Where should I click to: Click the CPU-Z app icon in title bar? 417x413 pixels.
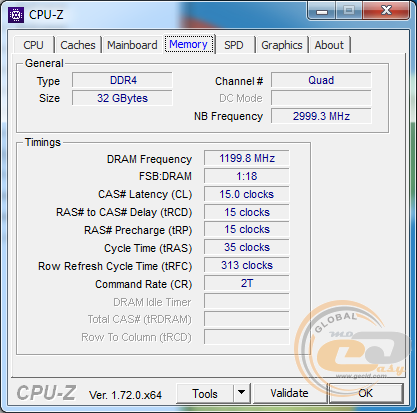16,15
